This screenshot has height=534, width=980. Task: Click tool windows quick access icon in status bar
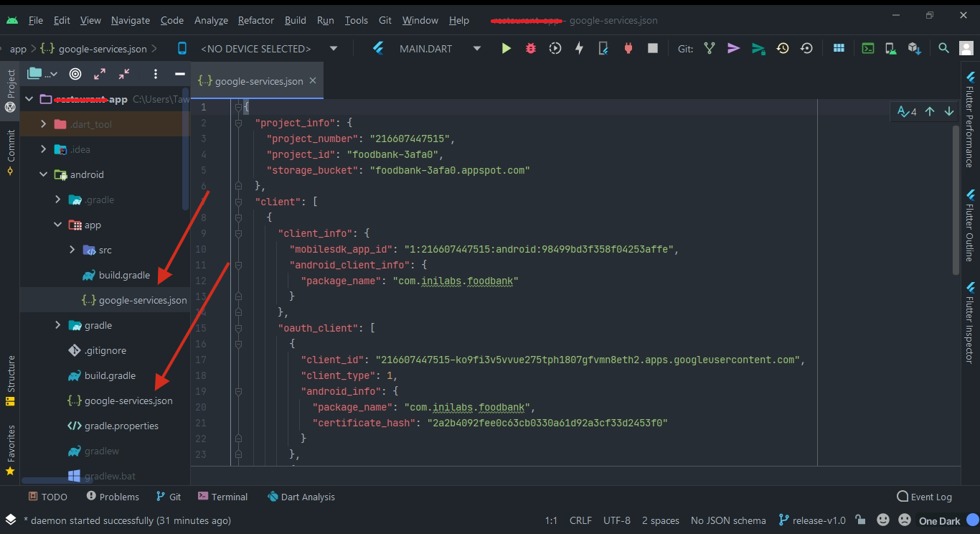coord(11,520)
